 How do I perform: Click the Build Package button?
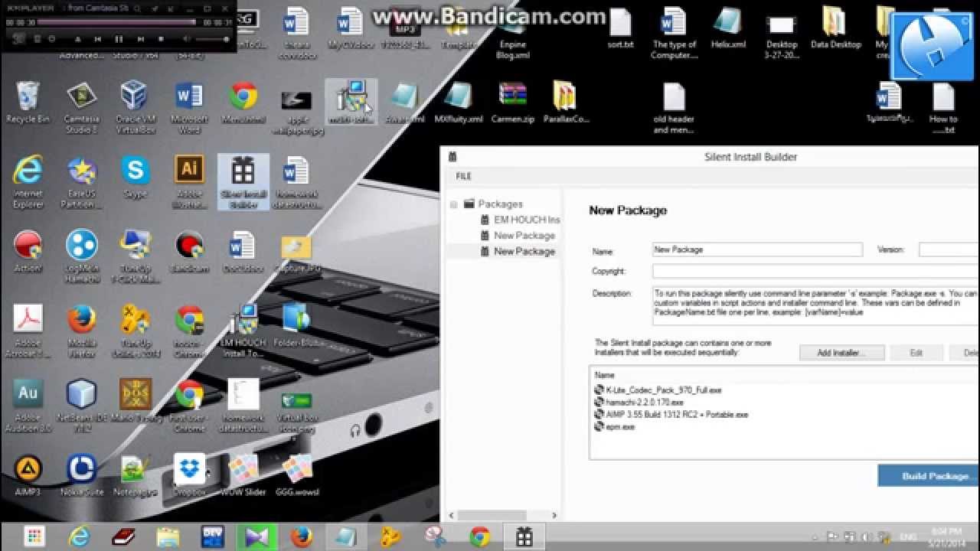(x=929, y=476)
